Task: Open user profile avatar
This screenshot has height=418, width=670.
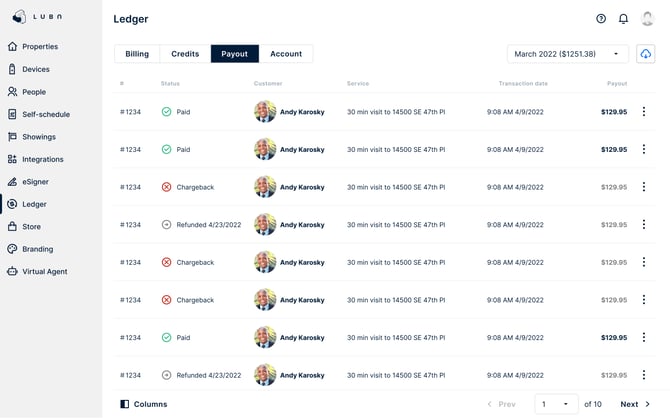Action: click(647, 18)
